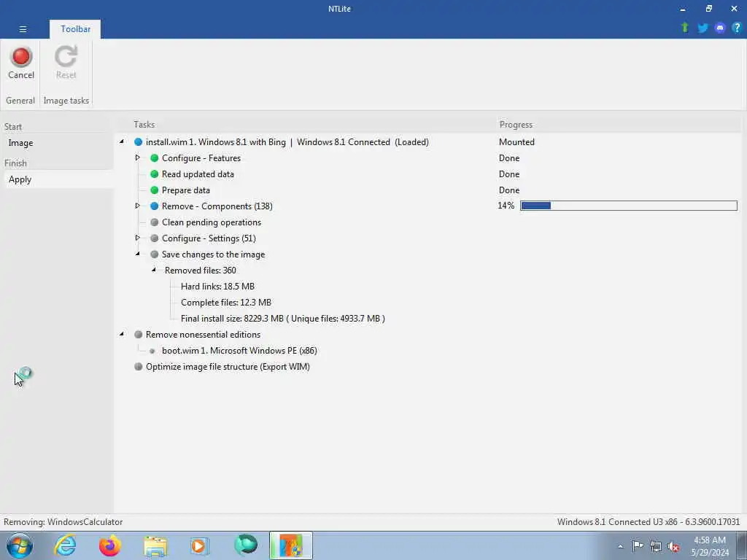Launch Internet Explorer from taskbar
The height and width of the screenshot is (560, 747).
click(x=65, y=545)
